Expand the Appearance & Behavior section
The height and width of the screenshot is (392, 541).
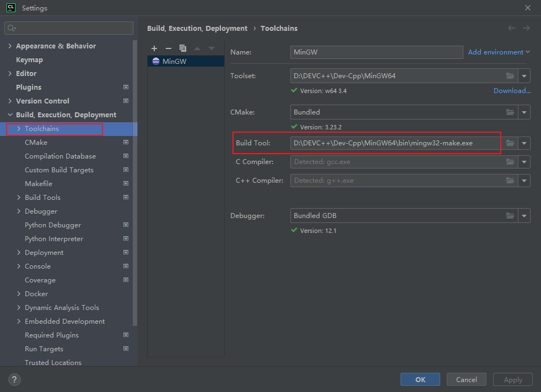10,46
